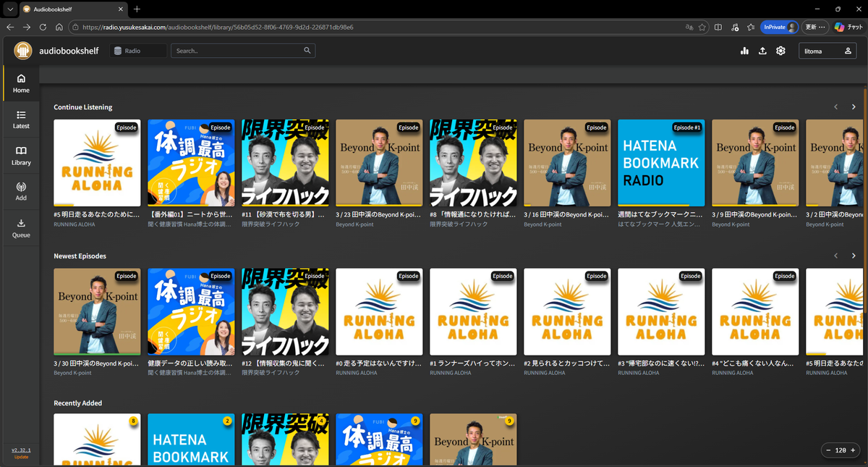Image resolution: width=868 pixels, height=467 pixels.
Task: Open the stats bar chart icon
Action: (744, 51)
